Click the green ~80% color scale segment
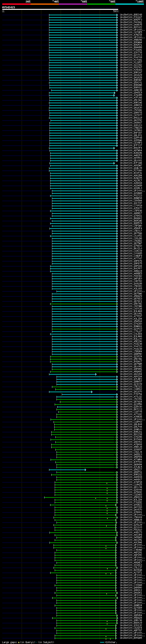146x644 pixels. pos(101,4)
